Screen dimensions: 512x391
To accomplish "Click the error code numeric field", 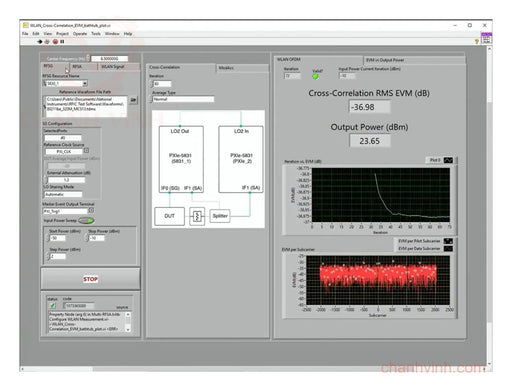I will coord(79,306).
